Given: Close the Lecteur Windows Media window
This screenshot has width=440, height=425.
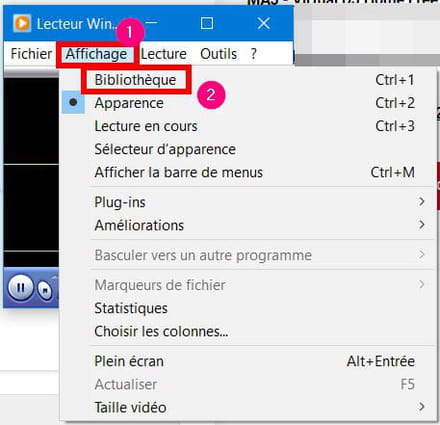Looking at the screenshot, I should 264,23.
